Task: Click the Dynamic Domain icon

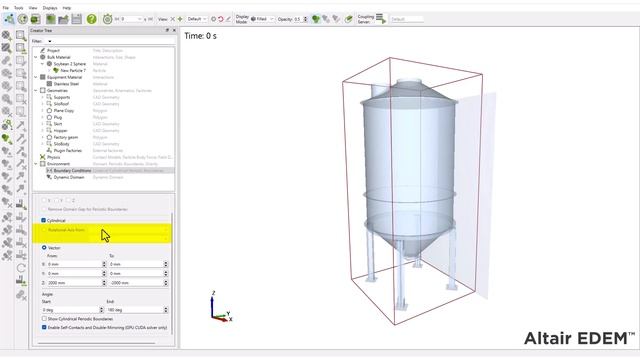Action: coord(49,177)
